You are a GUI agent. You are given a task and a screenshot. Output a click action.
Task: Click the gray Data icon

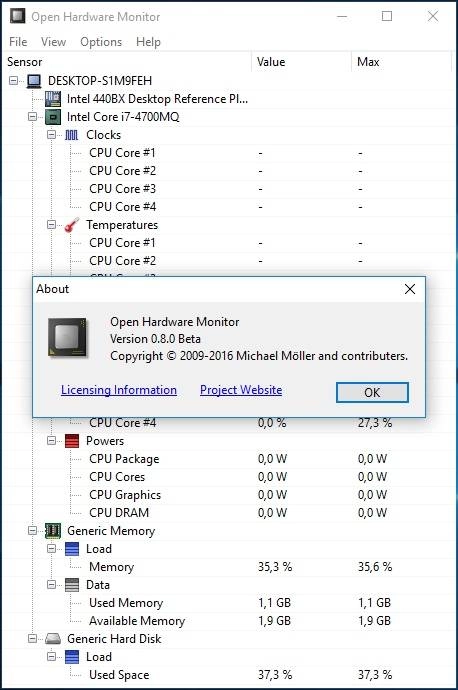[x=72, y=585]
